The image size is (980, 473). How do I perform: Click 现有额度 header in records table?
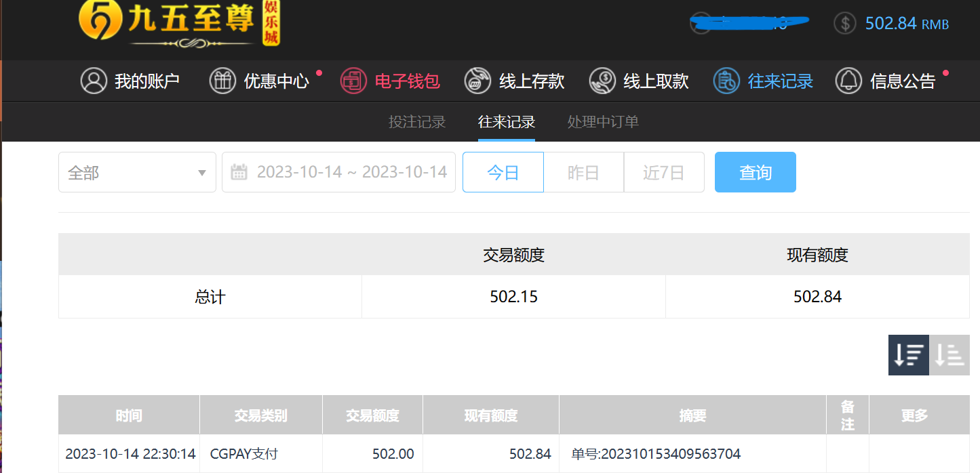coord(491,415)
